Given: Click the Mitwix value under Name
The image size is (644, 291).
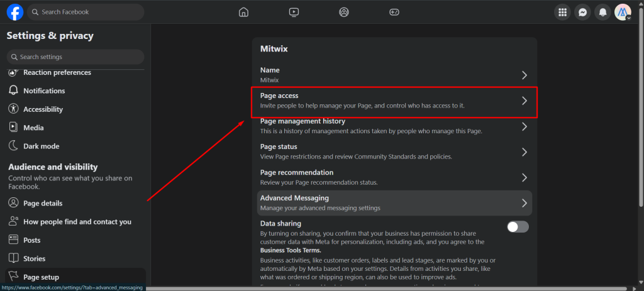Looking at the screenshot, I should [269, 80].
